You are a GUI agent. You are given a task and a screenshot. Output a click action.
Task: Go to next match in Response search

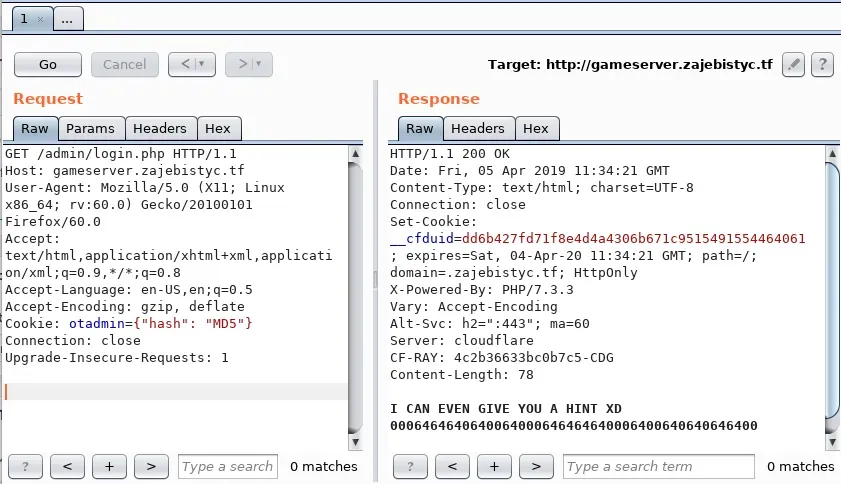pyautogui.click(x=536, y=466)
